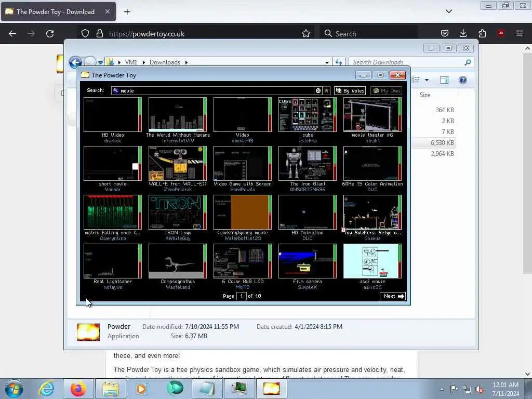Refresh the Explorer Downloads folder

339,62
